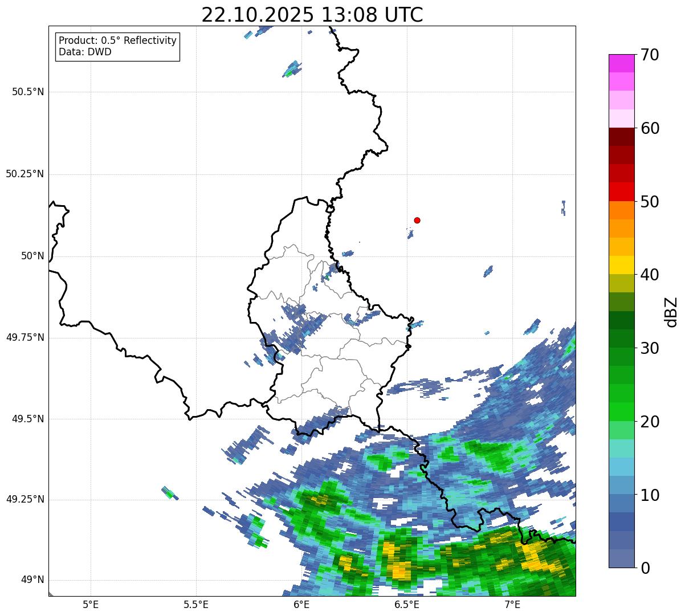The width and height of the screenshot is (685, 616).
Task: Click the '50.25°N' latitude label
Action: tap(25, 174)
